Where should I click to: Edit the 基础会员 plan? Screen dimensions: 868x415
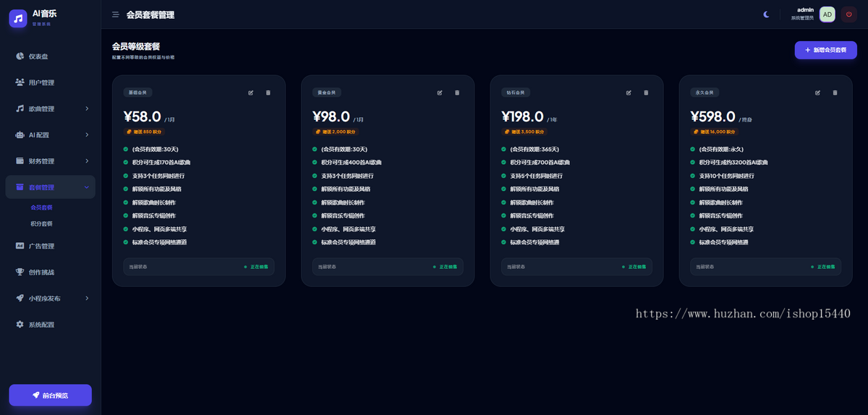251,93
